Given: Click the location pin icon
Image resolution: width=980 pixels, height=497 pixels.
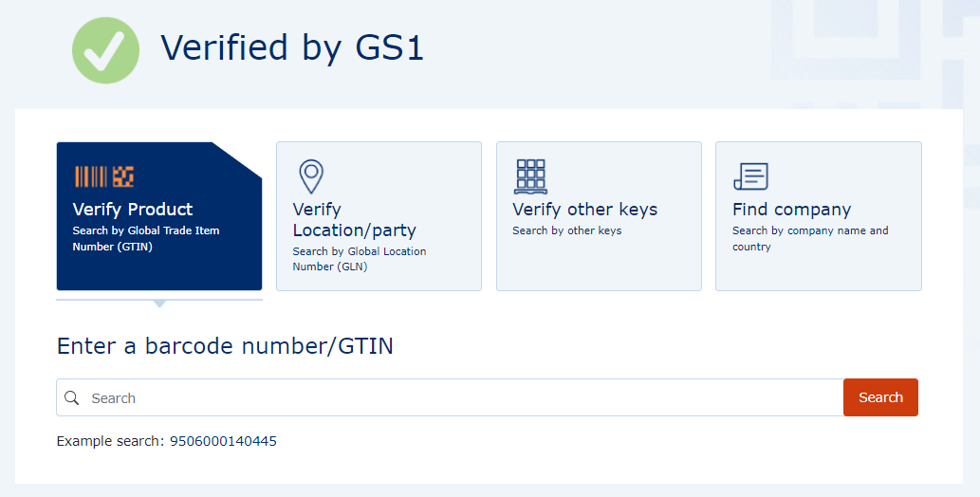Looking at the screenshot, I should point(311,176).
